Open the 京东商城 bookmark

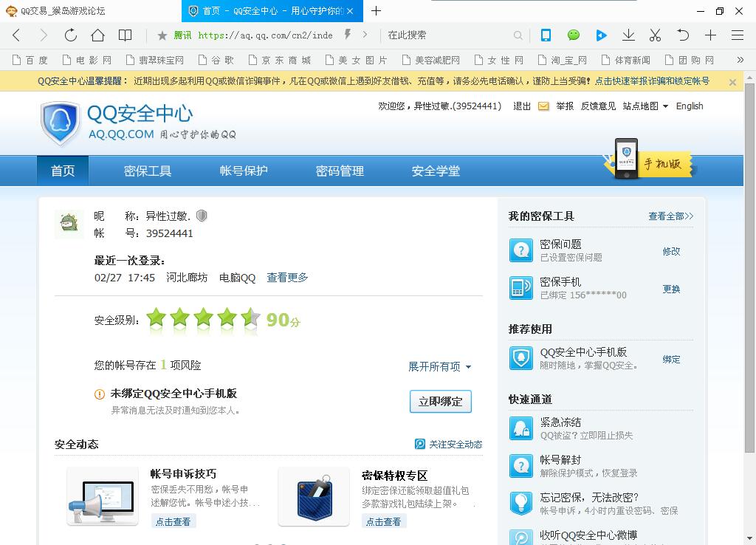(281, 61)
